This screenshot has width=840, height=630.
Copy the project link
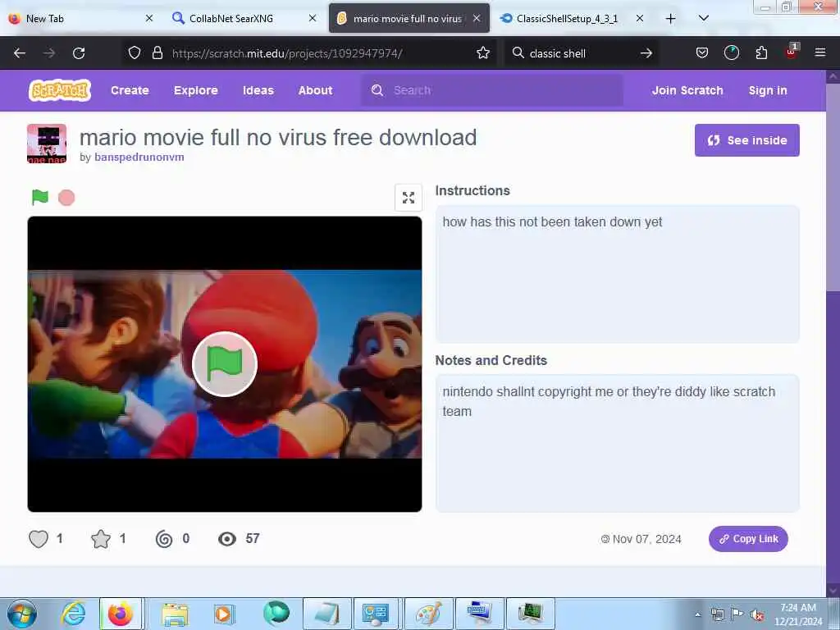pos(748,539)
